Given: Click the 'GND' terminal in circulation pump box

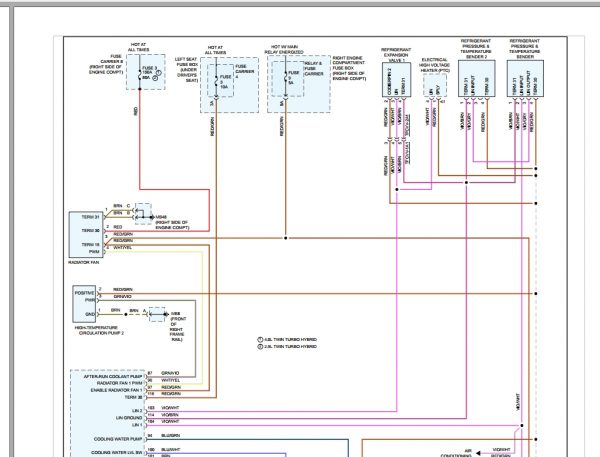Looking at the screenshot, I should 90,314.
